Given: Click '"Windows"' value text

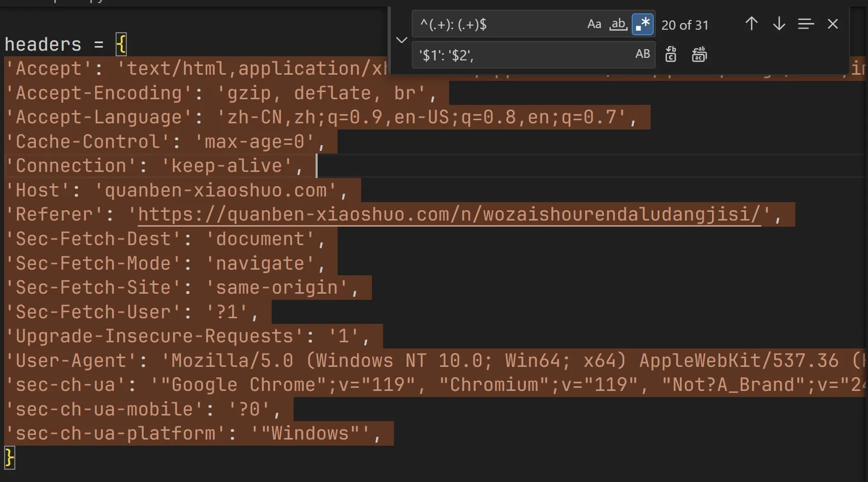Looking at the screenshot, I should click(x=310, y=433).
